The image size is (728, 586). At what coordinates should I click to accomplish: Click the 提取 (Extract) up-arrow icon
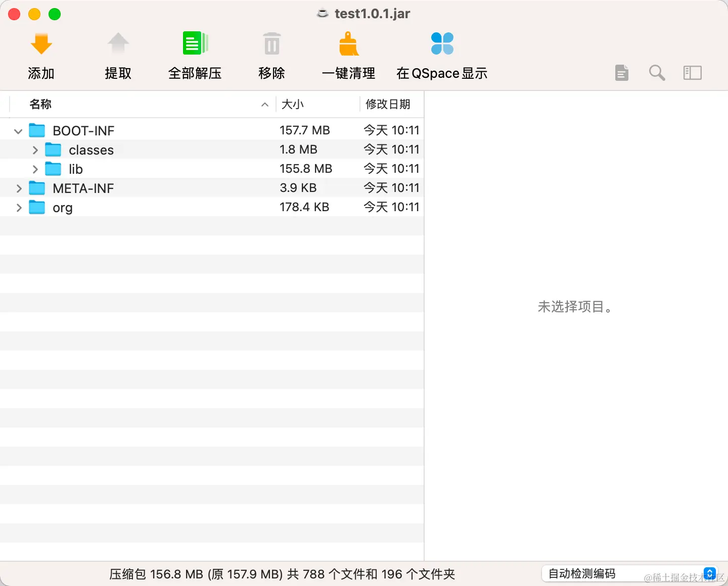coord(118,43)
